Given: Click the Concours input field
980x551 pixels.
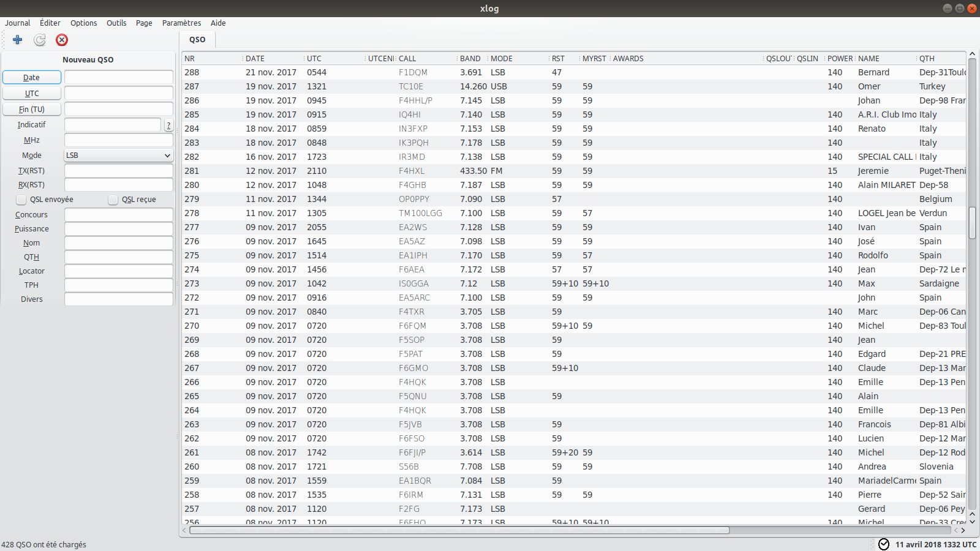Looking at the screenshot, I should click(x=119, y=215).
